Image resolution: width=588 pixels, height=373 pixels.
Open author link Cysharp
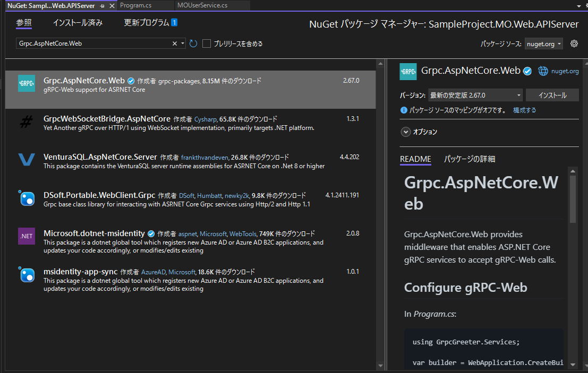pos(205,119)
